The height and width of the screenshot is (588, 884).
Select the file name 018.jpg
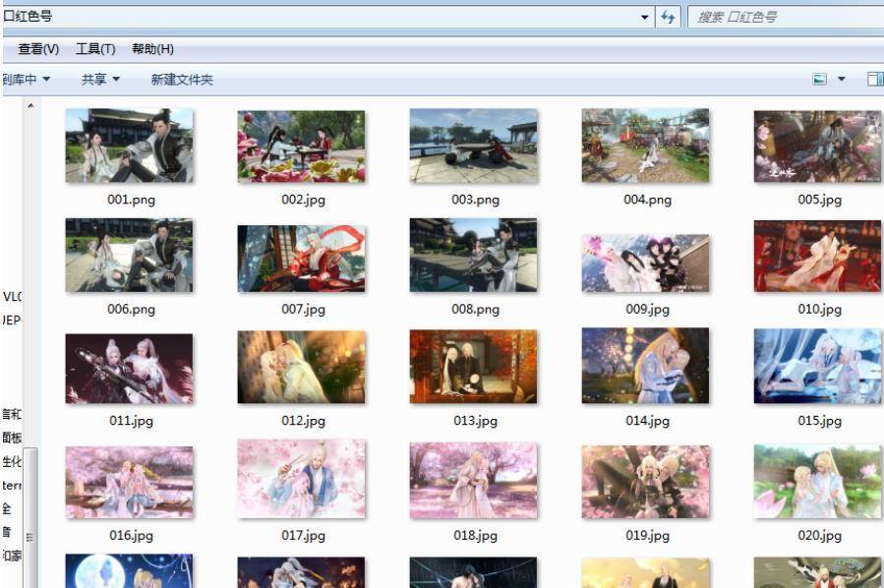coord(475,535)
